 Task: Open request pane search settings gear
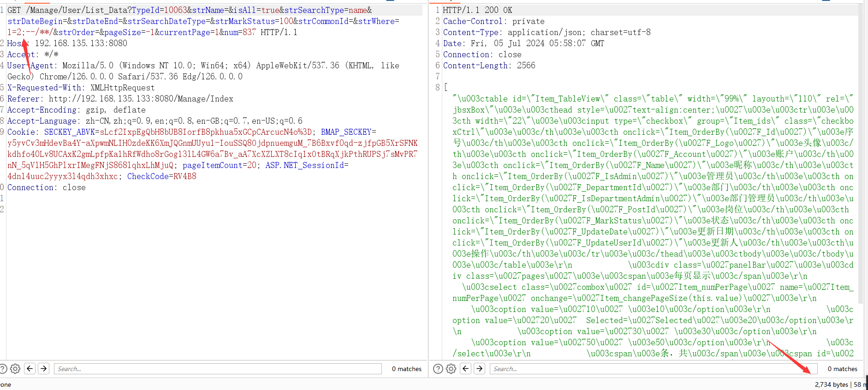[x=15, y=369]
